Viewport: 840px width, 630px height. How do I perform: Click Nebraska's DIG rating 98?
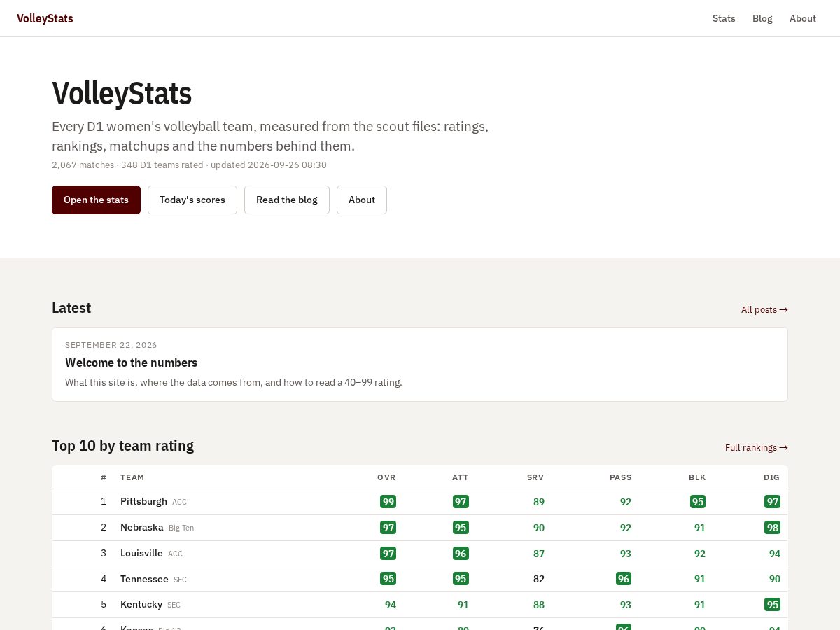(x=772, y=527)
